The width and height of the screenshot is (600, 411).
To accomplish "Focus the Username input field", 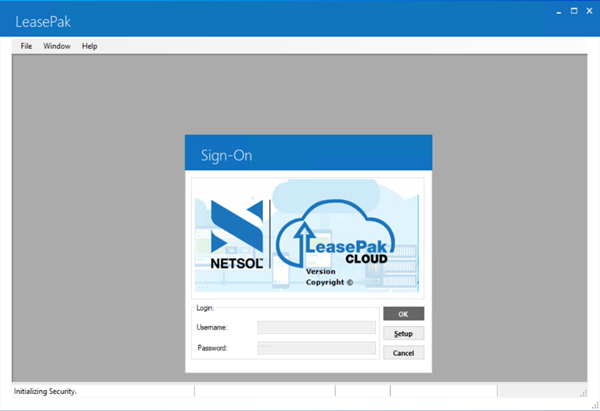I will [316, 328].
